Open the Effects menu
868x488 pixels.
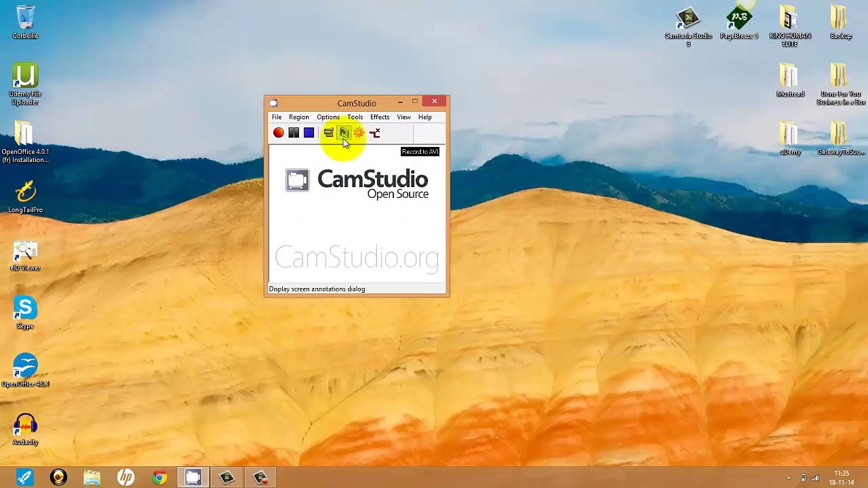pos(380,117)
